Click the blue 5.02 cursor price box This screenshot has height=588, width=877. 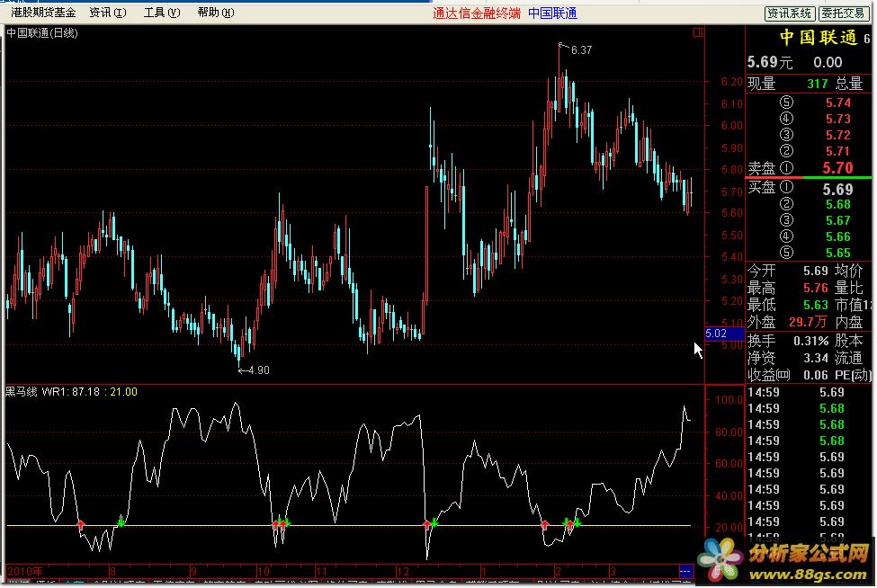pyautogui.click(x=724, y=334)
